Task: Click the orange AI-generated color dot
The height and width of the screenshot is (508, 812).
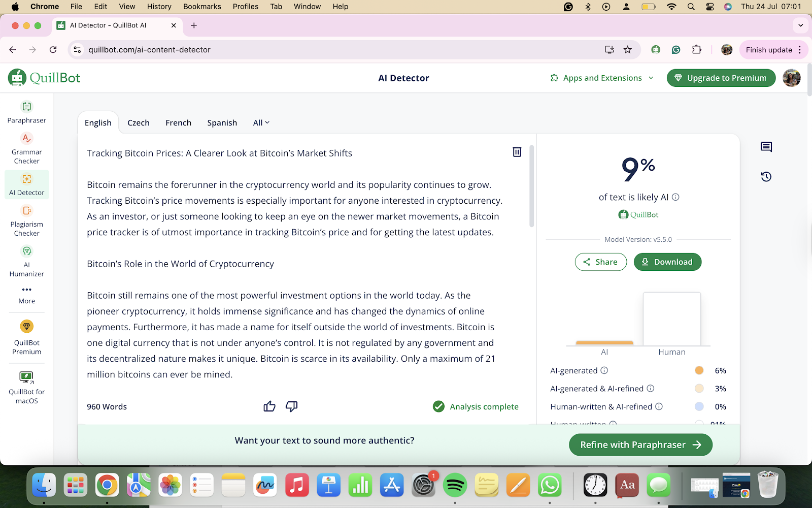Action: point(699,370)
